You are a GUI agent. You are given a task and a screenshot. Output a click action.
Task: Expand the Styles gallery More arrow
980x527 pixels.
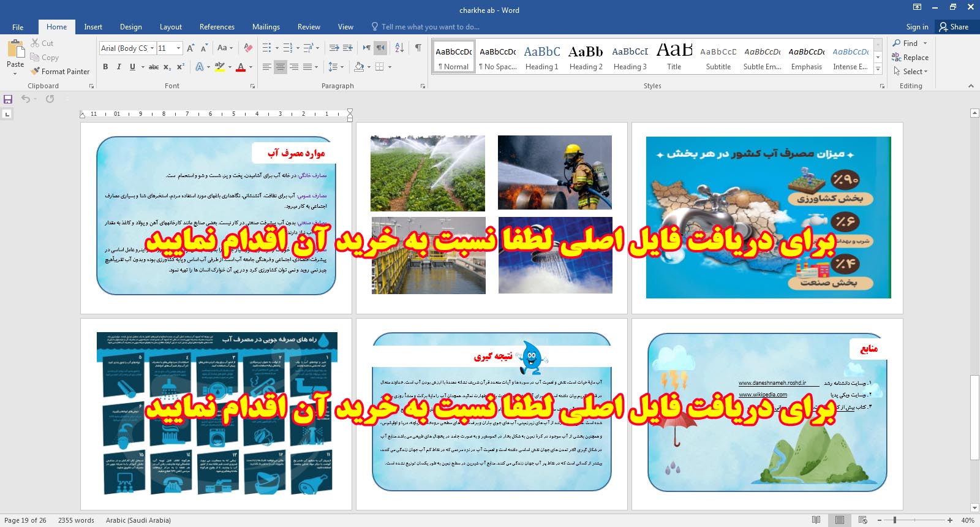tap(878, 69)
